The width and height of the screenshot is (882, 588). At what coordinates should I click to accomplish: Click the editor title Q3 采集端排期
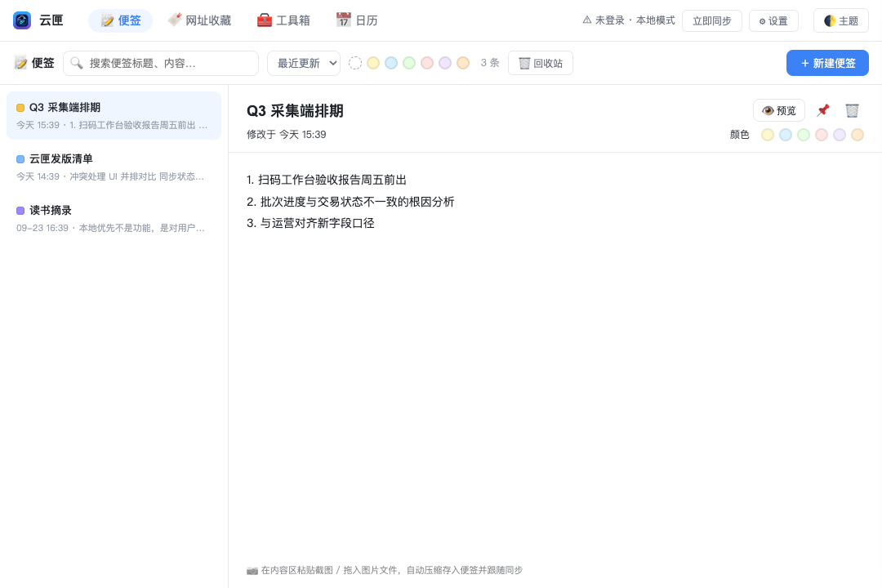click(x=295, y=111)
